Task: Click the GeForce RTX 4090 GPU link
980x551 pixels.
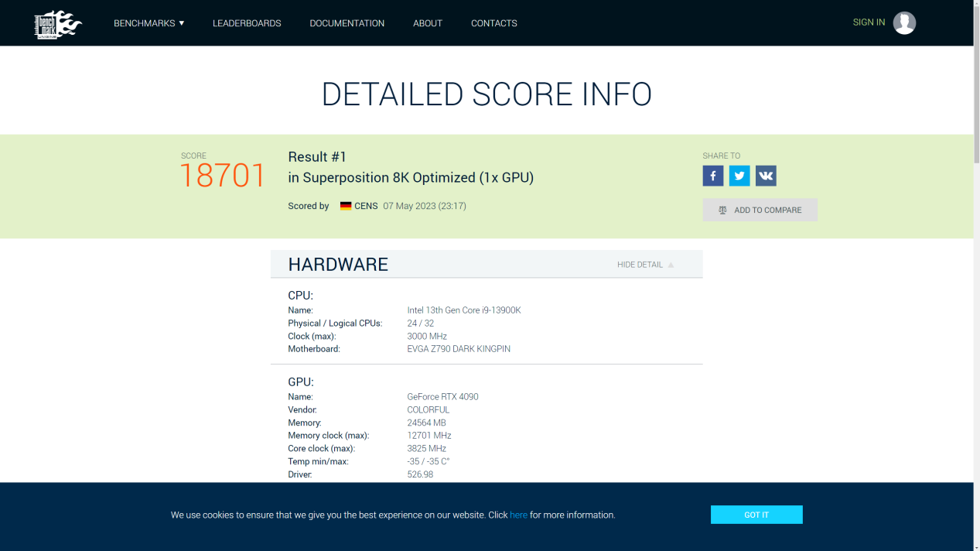Action: pos(442,397)
